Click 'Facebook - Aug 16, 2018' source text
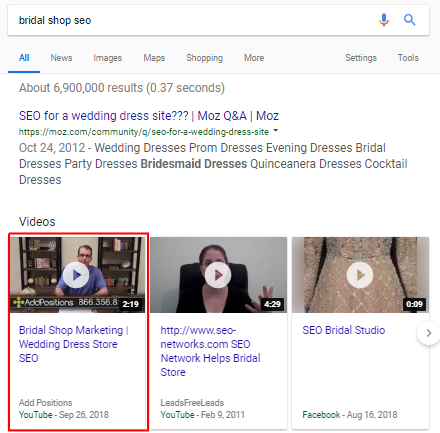Viewport: 440px width, 433px height. click(350, 415)
